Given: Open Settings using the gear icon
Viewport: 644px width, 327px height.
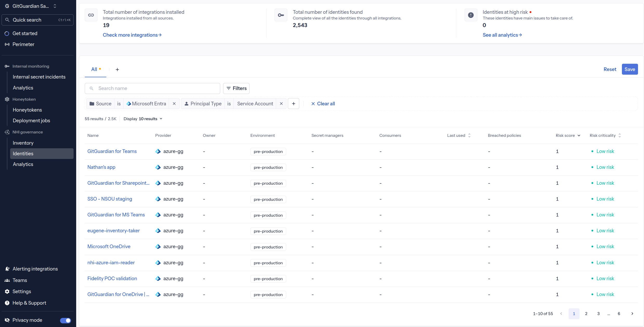Looking at the screenshot, I should click(7, 291).
